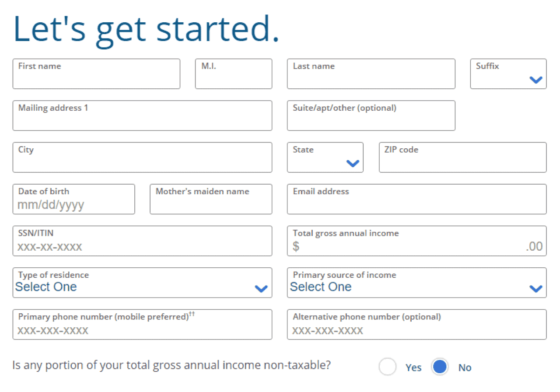Viewport: 560px width, 392px height.
Task: Expand the State selection dropdown
Action: click(x=353, y=164)
